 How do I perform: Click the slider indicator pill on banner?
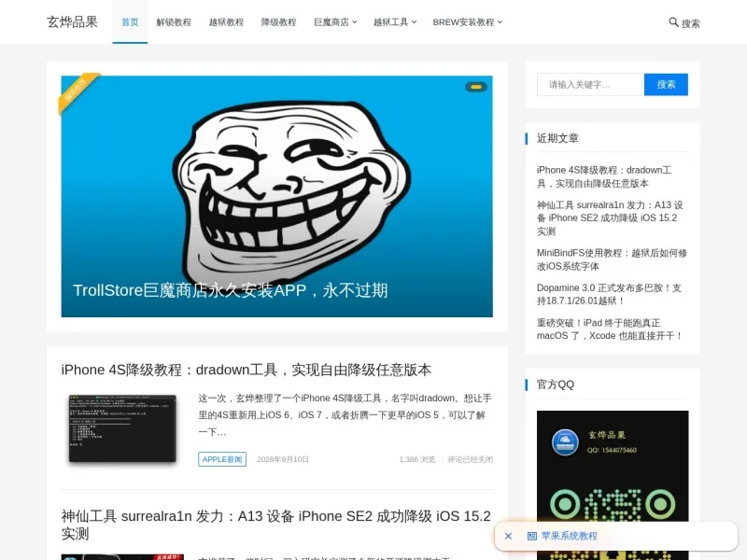[476, 87]
